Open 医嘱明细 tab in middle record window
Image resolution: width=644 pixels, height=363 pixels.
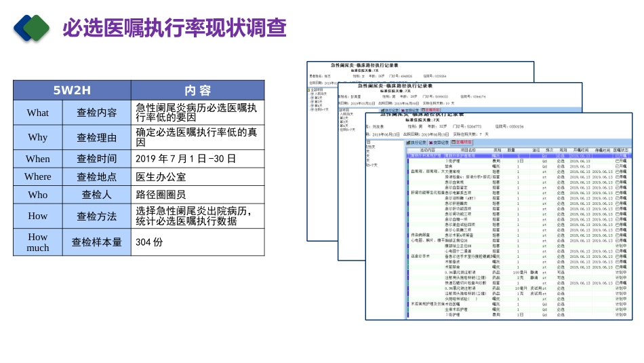click(430, 110)
